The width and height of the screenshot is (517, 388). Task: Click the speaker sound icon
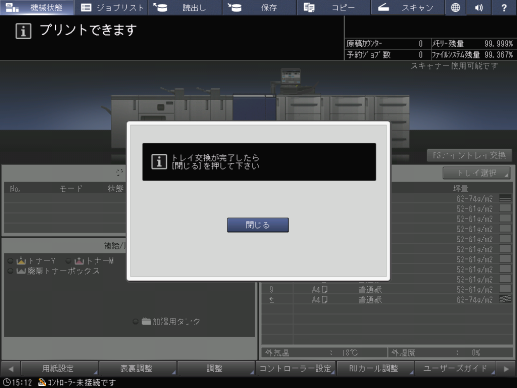pyautogui.click(x=479, y=7)
